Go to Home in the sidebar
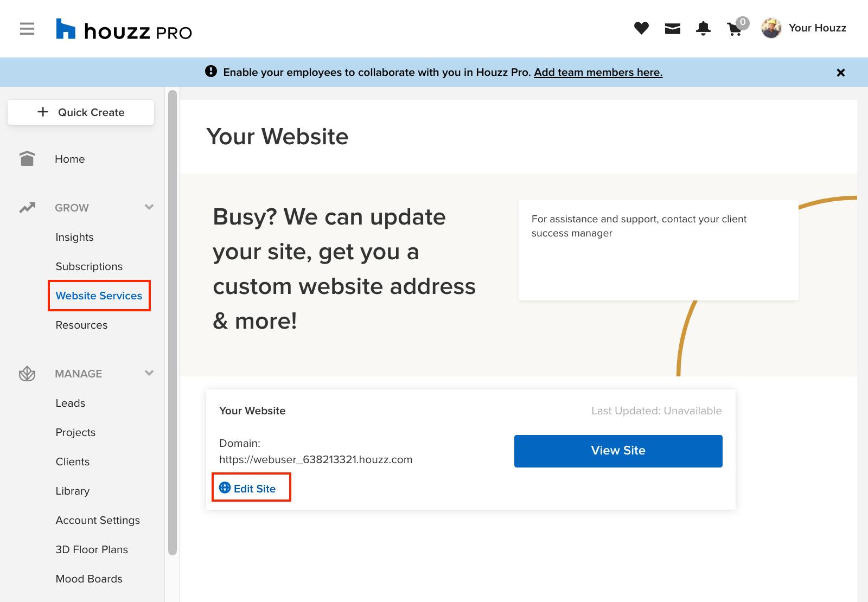The height and width of the screenshot is (602, 868). coord(69,159)
